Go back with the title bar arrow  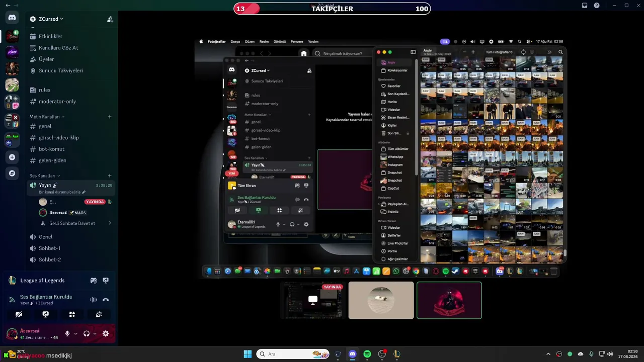click(x=8, y=5)
